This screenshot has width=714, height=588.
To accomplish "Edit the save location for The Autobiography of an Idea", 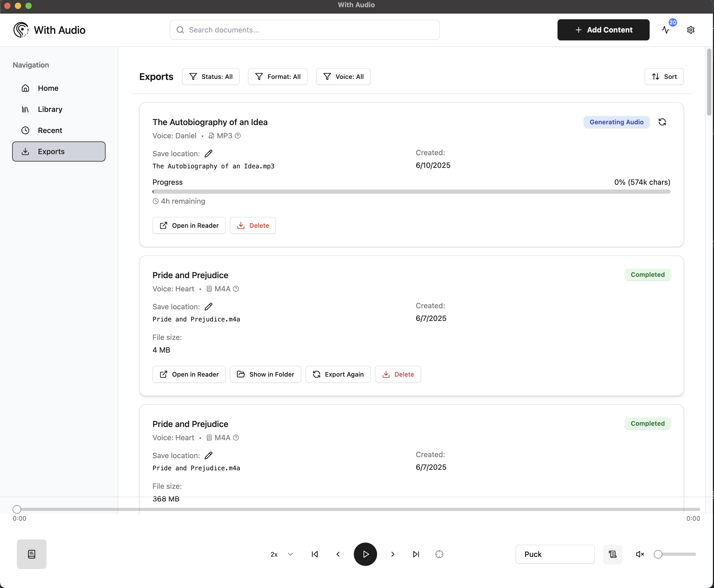I will coord(208,153).
